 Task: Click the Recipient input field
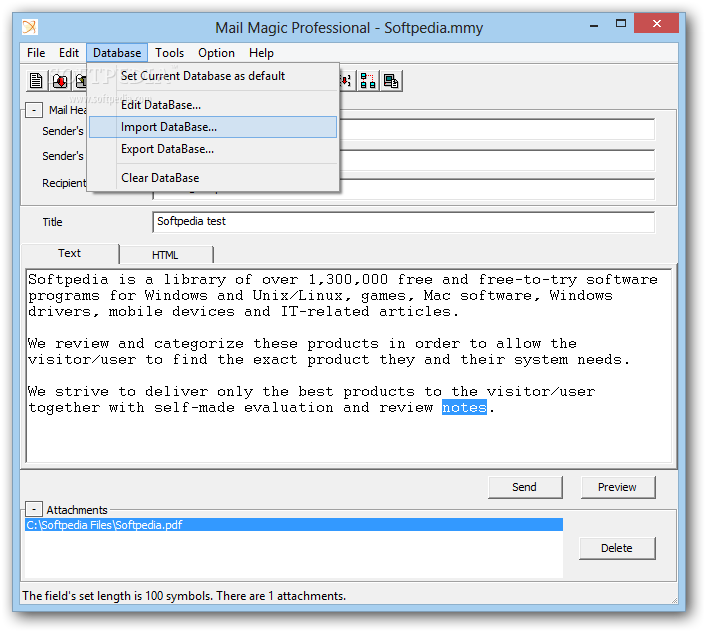(x=497, y=190)
